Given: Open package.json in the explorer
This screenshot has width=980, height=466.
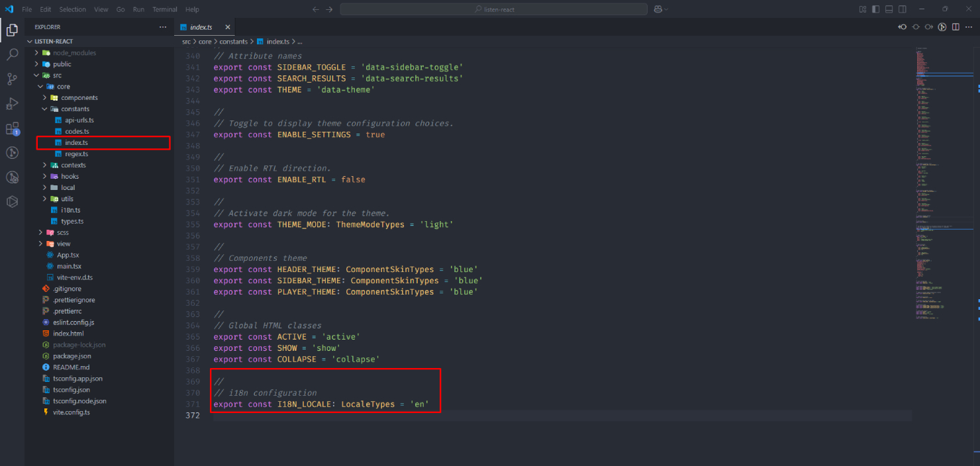Looking at the screenshot, I should (x=72, y=356).
